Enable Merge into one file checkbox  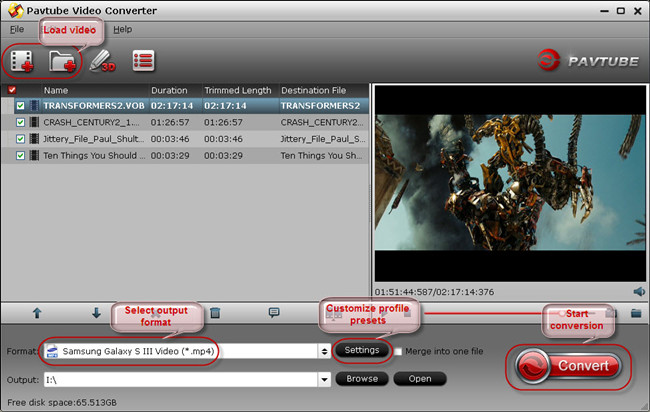[x=398, y=351]
